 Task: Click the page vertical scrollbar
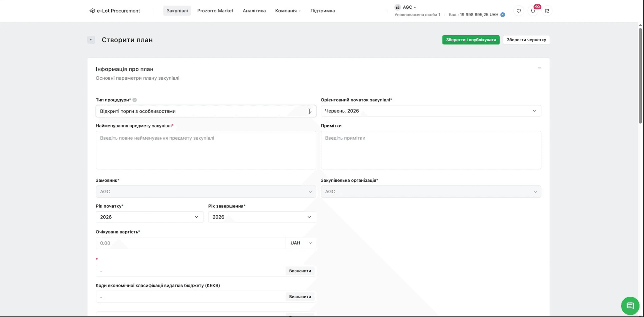pos(640,76)
